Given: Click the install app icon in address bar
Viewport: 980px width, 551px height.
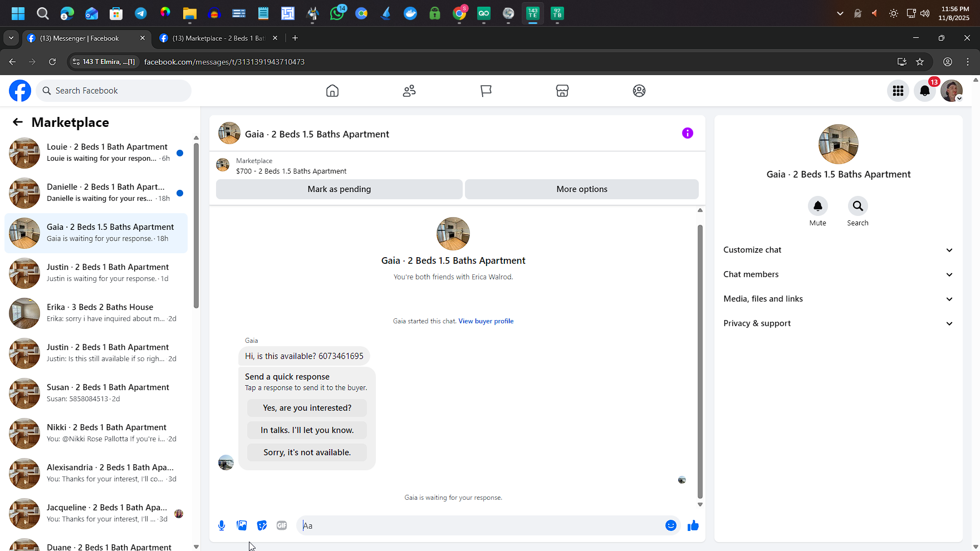Looking at the screenshot, I should 902,62.
